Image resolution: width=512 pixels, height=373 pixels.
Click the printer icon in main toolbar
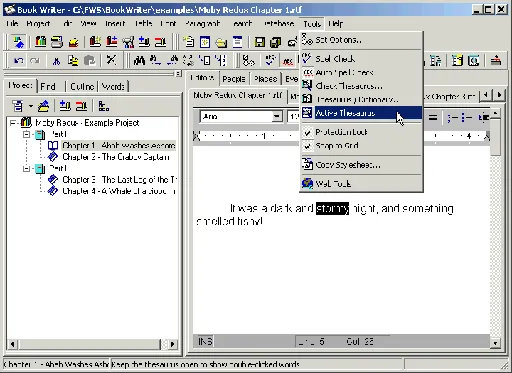tap(57, 42)
